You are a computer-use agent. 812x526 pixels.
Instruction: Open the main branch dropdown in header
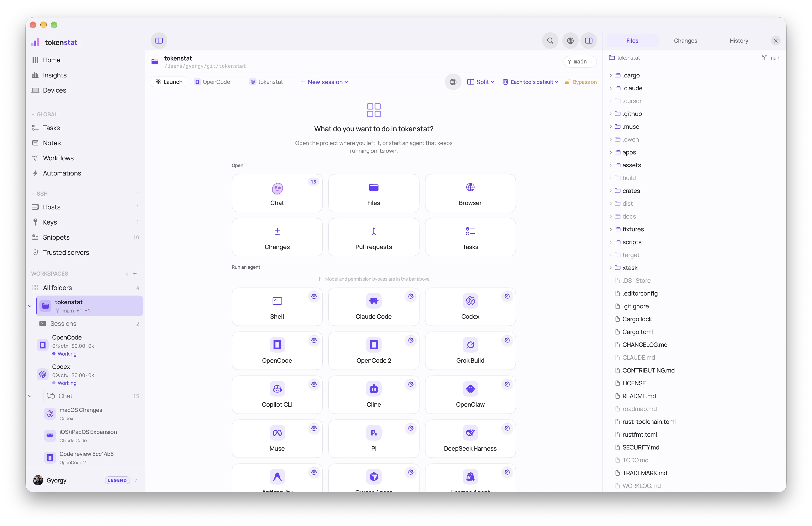(x=580, y=61)
